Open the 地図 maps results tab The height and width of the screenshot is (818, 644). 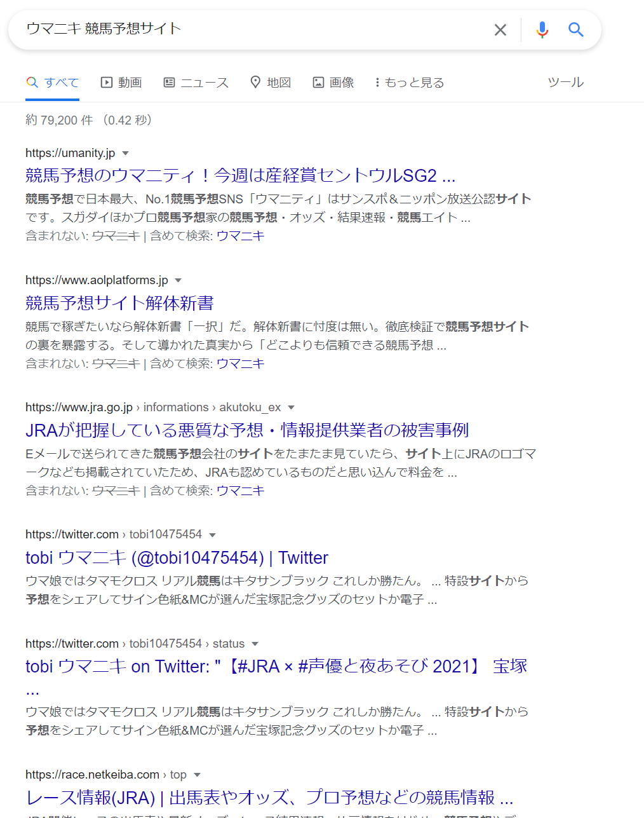click(271, 83)
